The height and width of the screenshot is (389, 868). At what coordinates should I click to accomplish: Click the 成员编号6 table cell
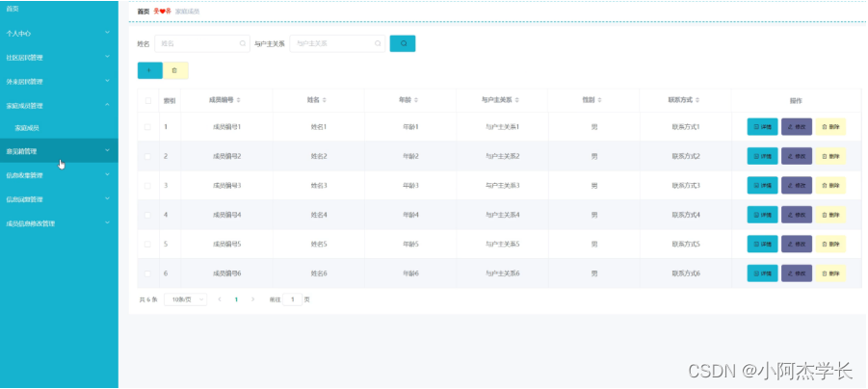pos(227,273)
